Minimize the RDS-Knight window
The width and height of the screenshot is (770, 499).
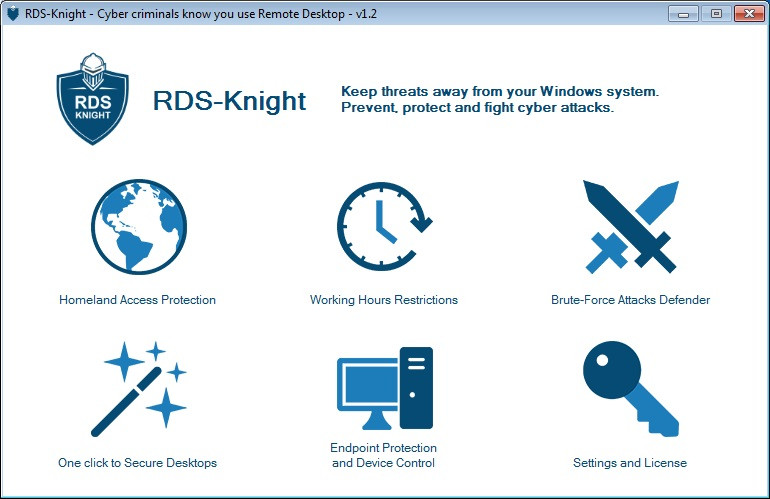coord(683,14)
